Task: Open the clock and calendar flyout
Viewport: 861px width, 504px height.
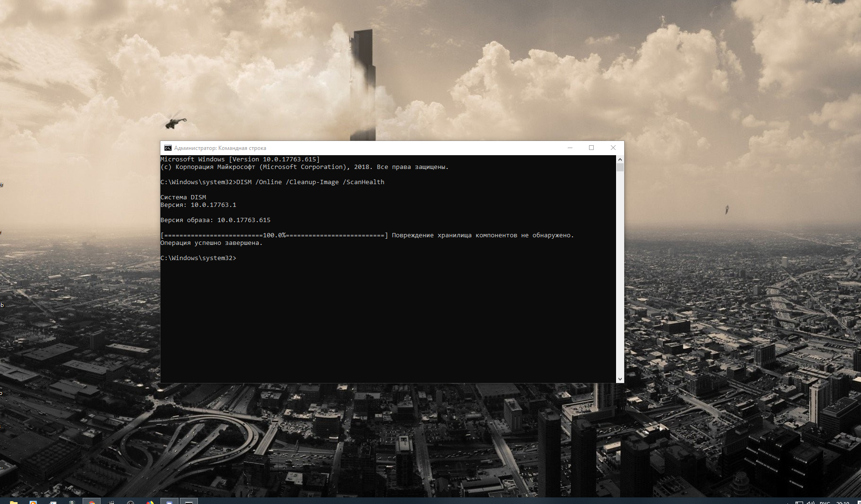Action: 842,503
